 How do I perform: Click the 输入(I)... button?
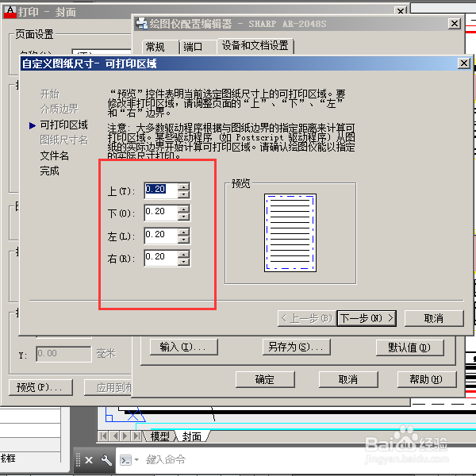(x=184, y=347)
